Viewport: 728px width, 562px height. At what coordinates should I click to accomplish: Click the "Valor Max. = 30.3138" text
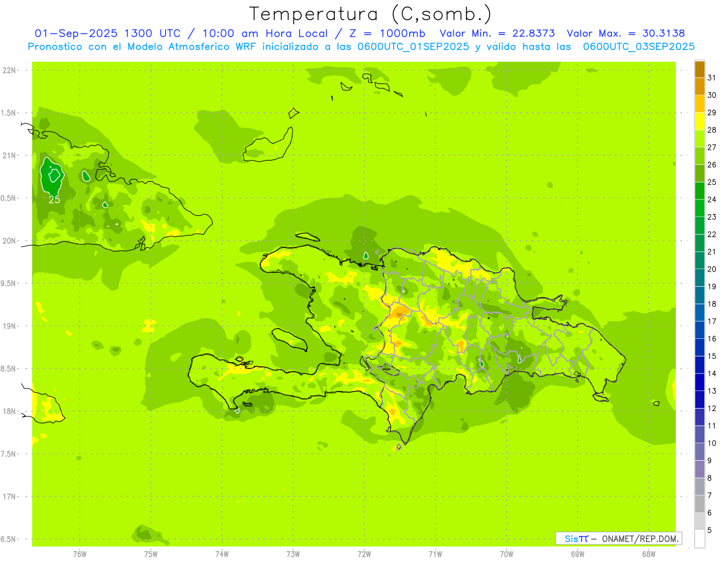[625, 34]
